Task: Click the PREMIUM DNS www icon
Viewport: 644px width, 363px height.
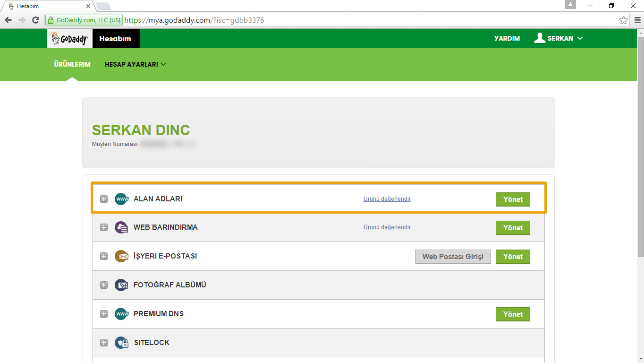Action: 121,314
